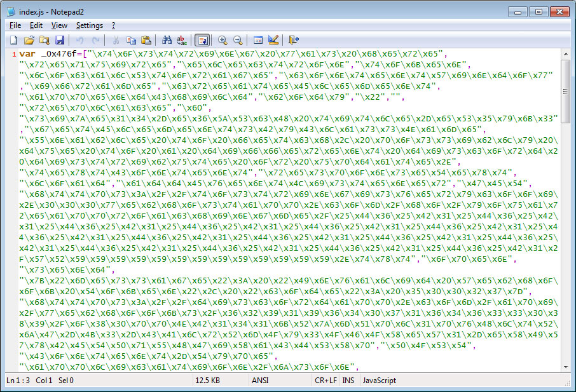
Task: Click the Exit door toolbar icon
Action: click(294, 40)
